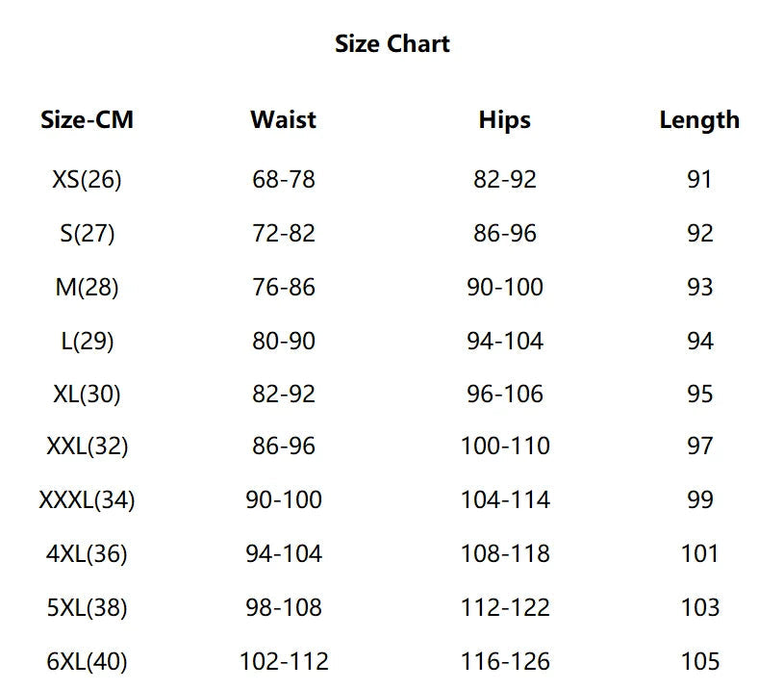Click the XL(30) size label
This screenshot has height=689, width=784.
[x=87, y=394]
